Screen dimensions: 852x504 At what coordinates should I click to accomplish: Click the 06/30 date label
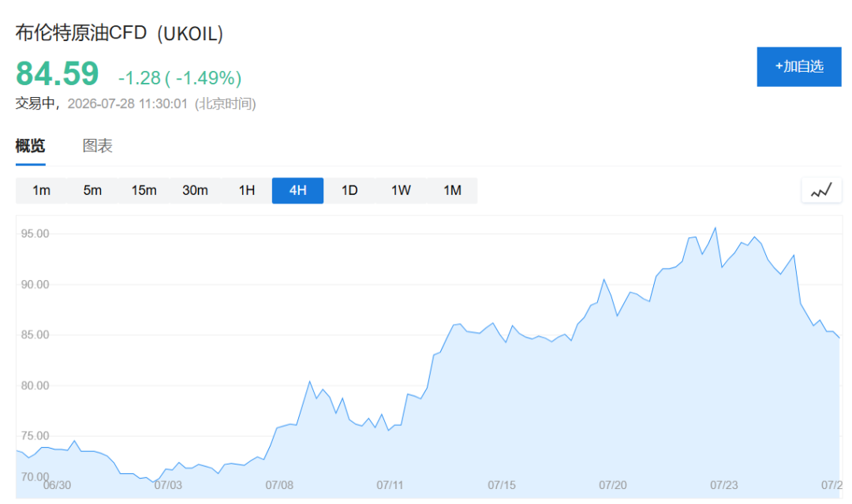[x=57, y=485]
